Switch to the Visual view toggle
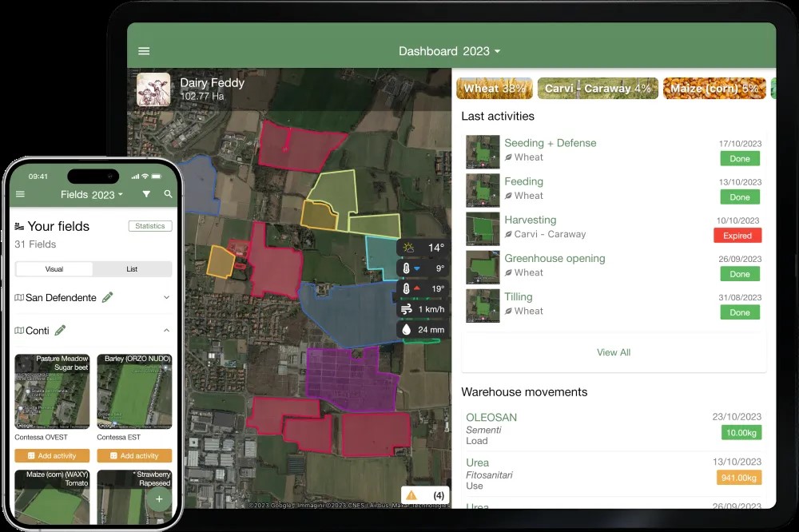 54,269
